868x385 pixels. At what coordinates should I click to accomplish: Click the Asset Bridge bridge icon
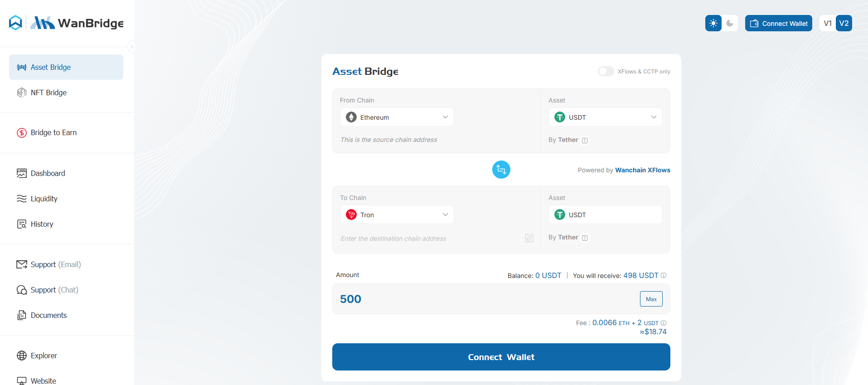22,67
